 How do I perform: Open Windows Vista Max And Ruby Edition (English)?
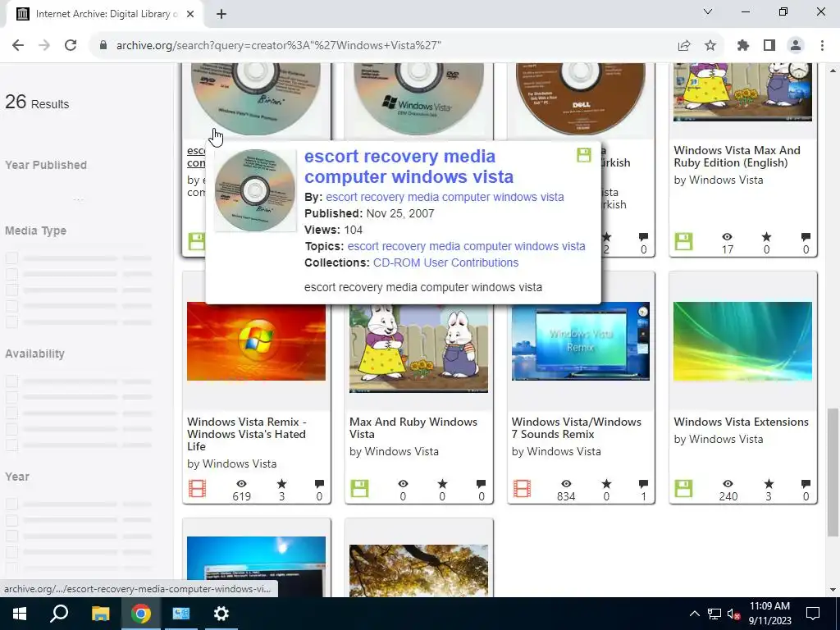tap(737, 157)
